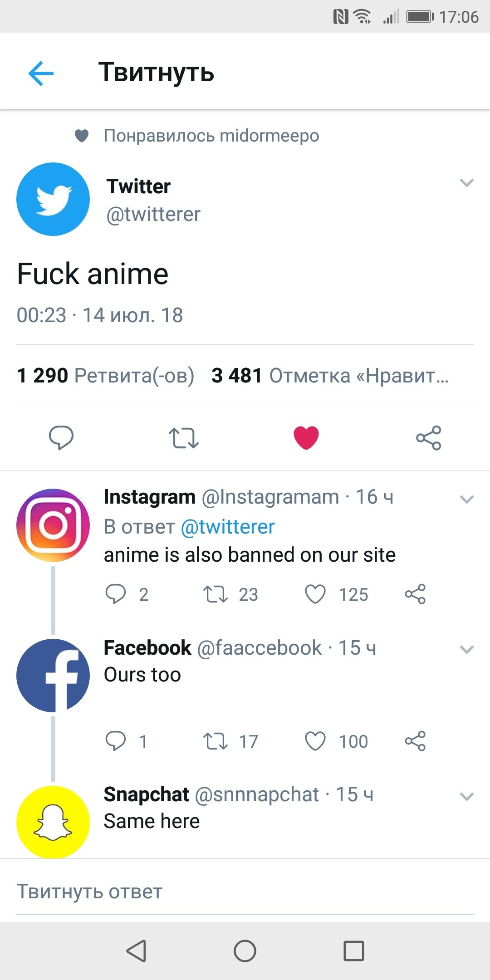Open options chevron on Facebook's reply

click(466, 650)
